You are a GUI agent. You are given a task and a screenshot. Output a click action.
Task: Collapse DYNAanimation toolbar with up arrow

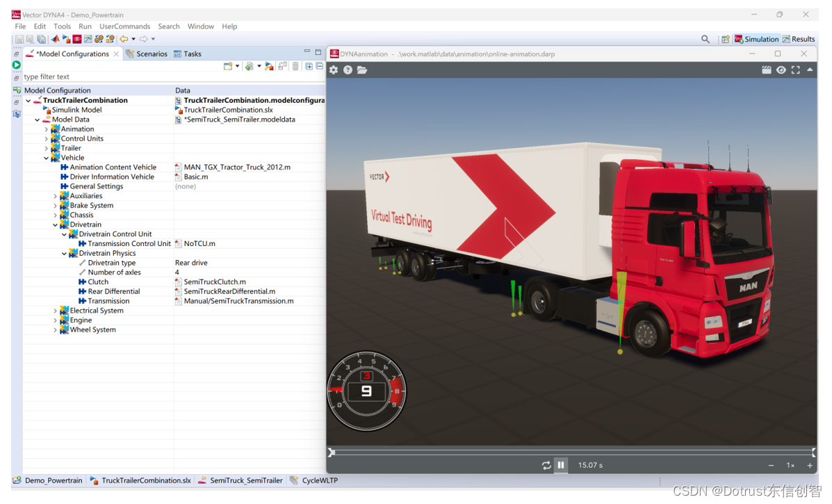[810, 70]
